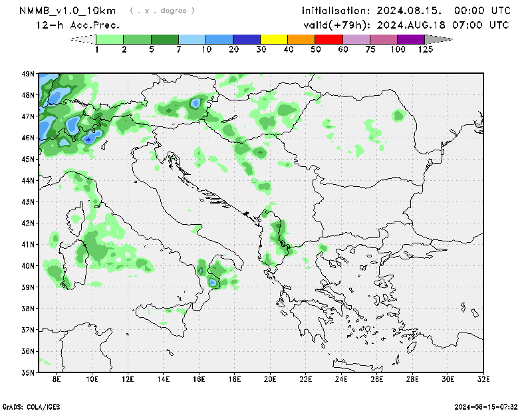Screen dimensions: 532x411
Task: Select the light green 1–2 legend swatch
Action: [x=110, y=39]
